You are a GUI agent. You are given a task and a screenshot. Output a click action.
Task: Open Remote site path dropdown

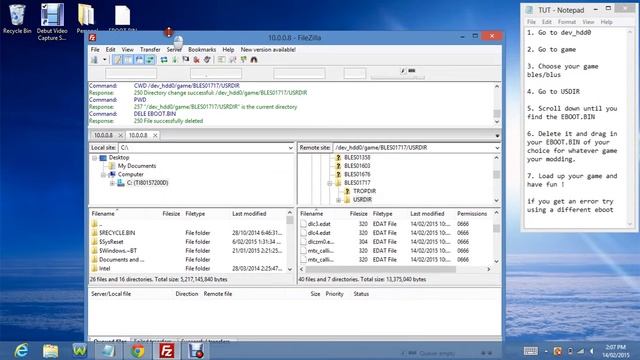[497, 148]
